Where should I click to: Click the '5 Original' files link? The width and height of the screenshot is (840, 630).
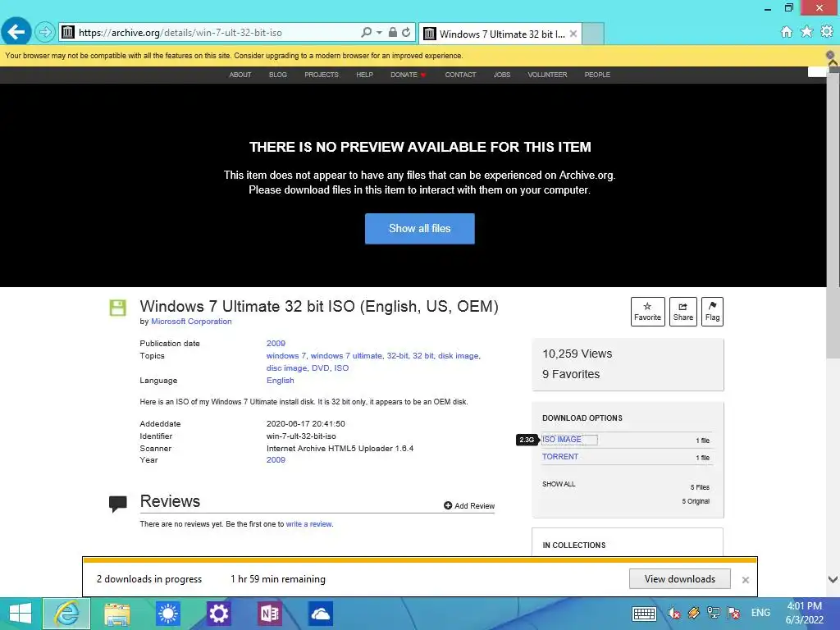(x=696, y=501)
